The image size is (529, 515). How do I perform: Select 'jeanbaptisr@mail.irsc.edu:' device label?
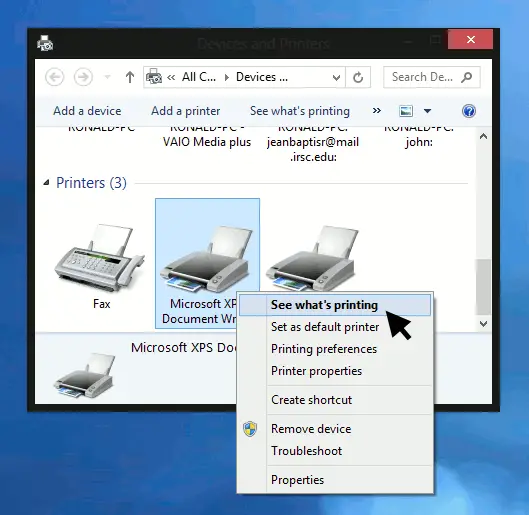click(313, 149)
